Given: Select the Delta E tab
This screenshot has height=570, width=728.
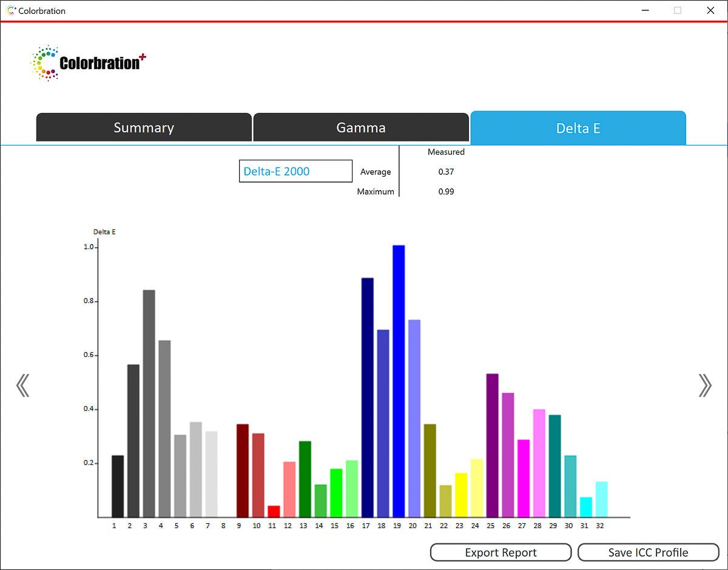Looking at the screenshot, I should click(x=578, y=128).
